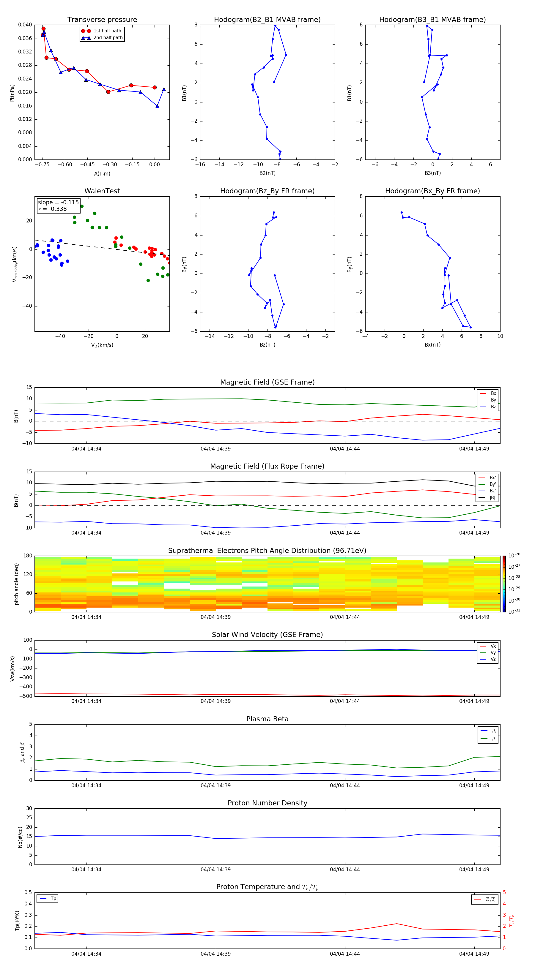Click the "Hodogram(Bz_By FR frame)" title
Screen dimensions: 535x980
[x=267, y=191]
